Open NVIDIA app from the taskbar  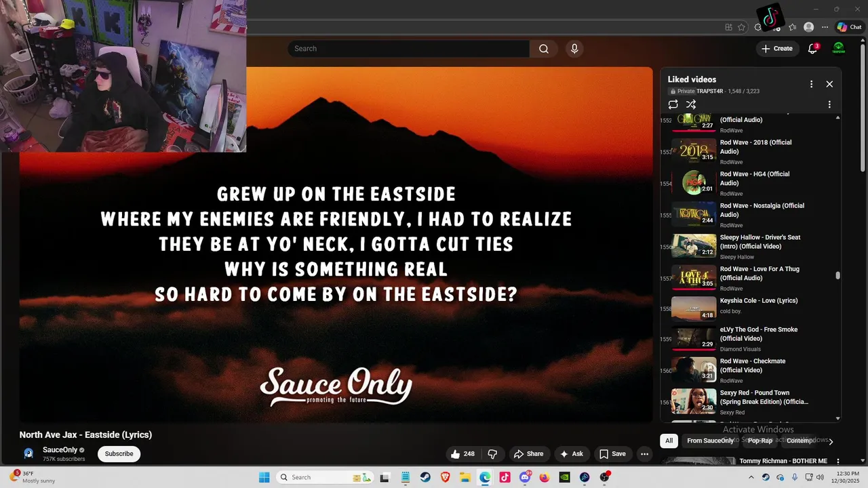[564, 477]
